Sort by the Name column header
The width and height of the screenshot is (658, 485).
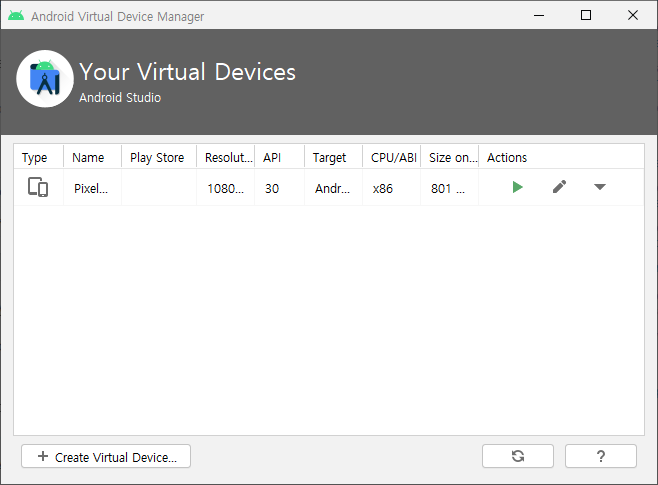click(x=92, y=157)
